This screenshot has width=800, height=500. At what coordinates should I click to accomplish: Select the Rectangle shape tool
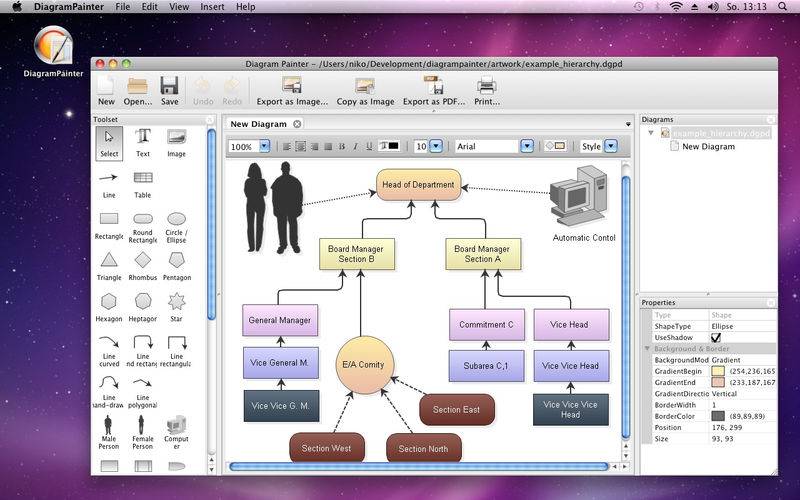109,226
